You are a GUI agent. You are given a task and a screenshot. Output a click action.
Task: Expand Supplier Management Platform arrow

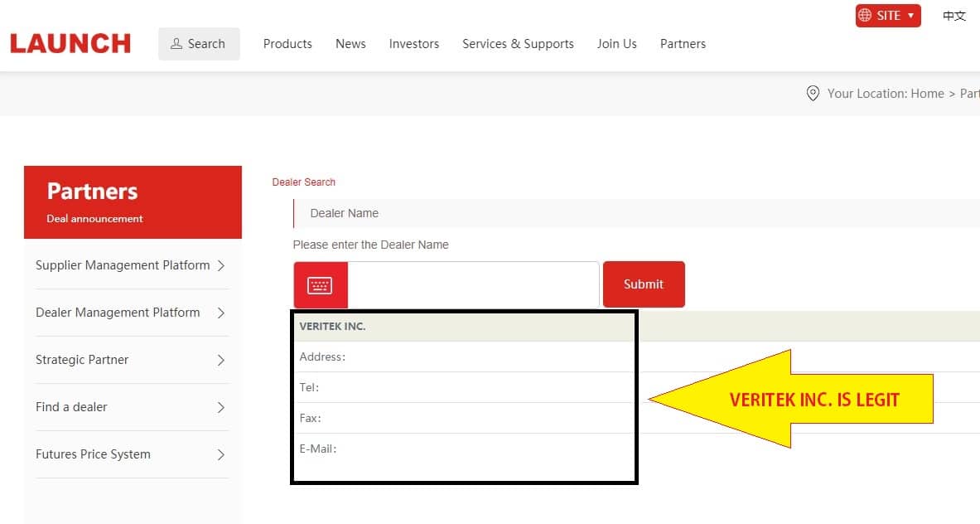click(x=220, y=265)
